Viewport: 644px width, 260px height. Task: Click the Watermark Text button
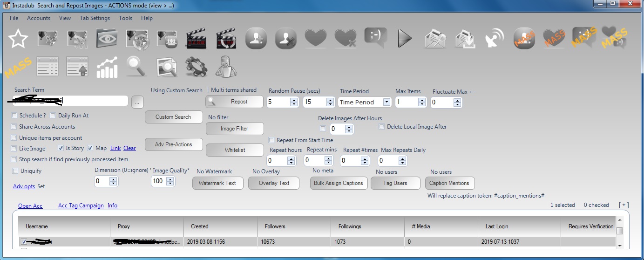217,183
